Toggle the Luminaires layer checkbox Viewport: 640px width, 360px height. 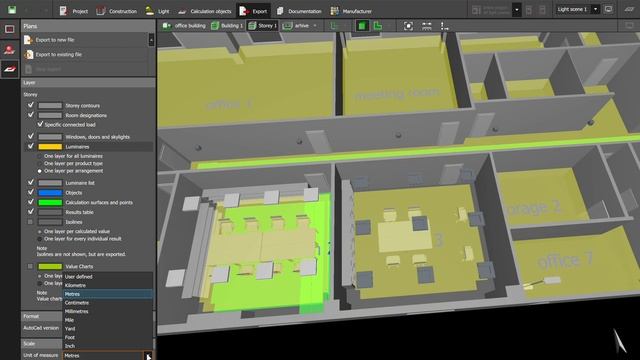30,146
